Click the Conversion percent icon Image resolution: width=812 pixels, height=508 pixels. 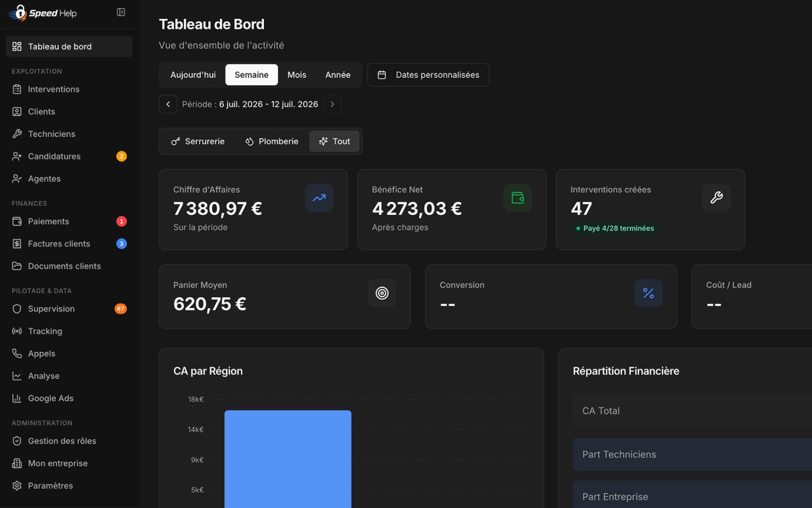pyautogui.click(x=648, y=293)
